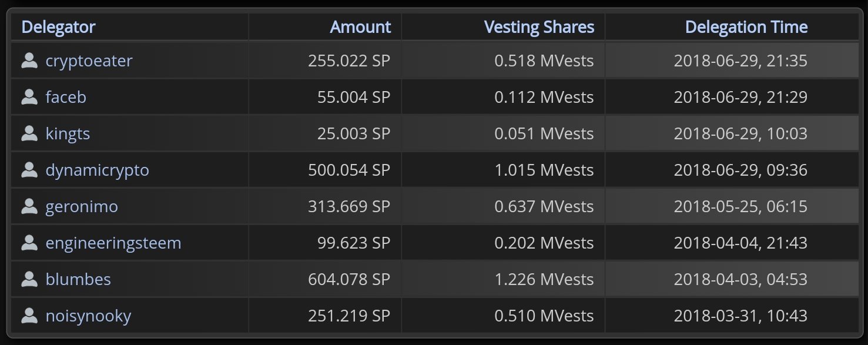Image resolution: width=868 pixels, height=345 pixels.
Task: Click the user icon beside kingts
Action: pyautogui.click(x=29, y=133)
